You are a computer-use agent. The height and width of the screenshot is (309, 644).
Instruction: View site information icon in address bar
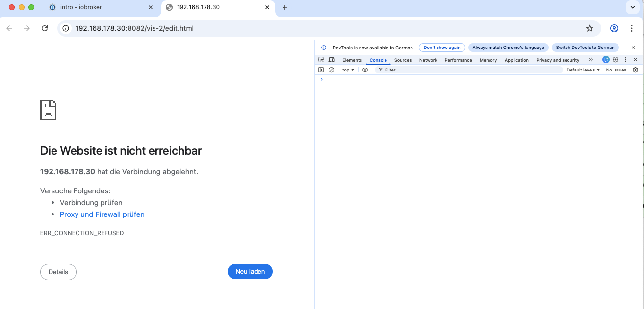point(66,28)
